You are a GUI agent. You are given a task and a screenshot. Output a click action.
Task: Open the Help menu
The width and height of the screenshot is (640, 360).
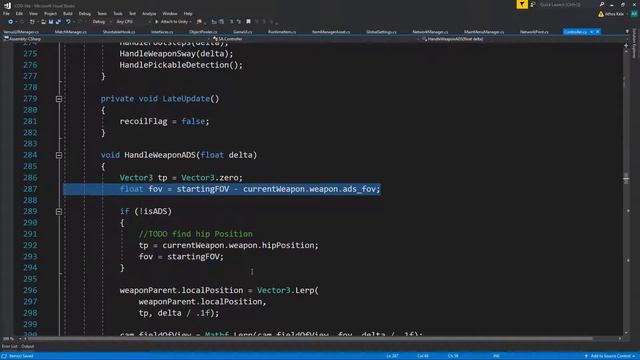point(188,13)
